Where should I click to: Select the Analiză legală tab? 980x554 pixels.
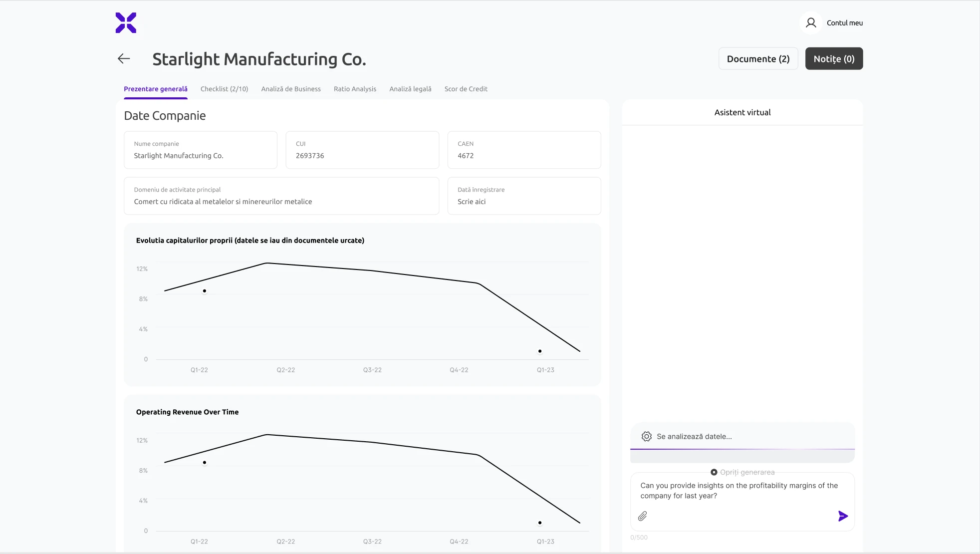pos(410,89)
